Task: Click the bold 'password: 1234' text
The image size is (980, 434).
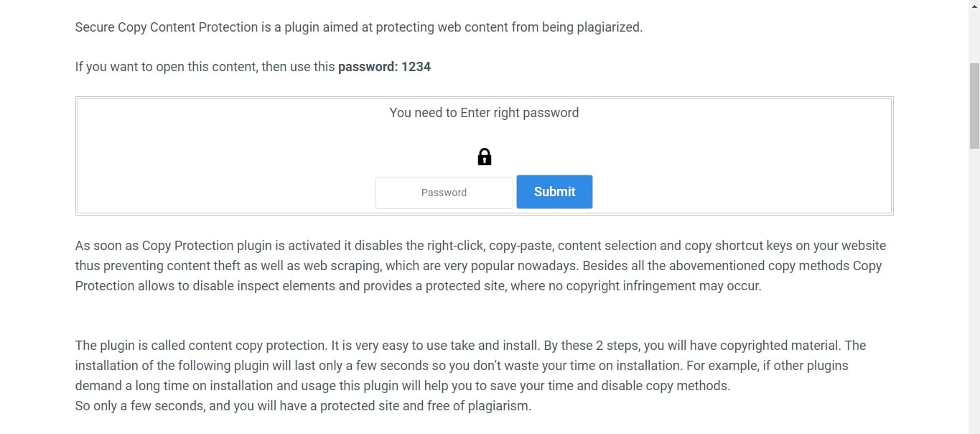Action: (x=384, y=67)
